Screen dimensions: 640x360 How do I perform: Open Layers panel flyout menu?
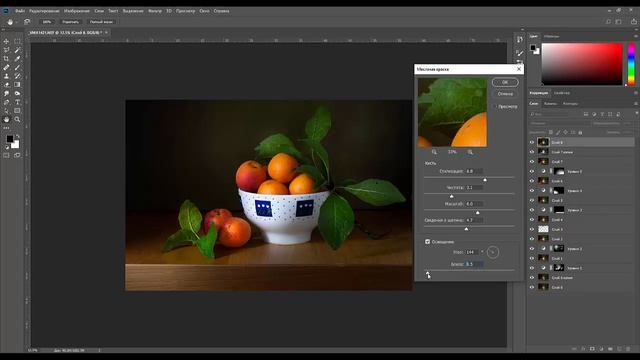tap(636, 104)
